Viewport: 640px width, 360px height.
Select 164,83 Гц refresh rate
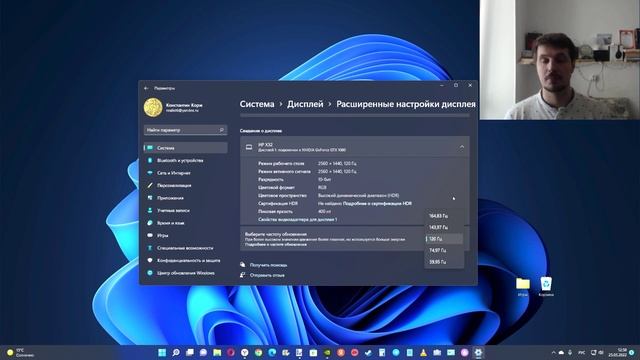coord(444,216)
